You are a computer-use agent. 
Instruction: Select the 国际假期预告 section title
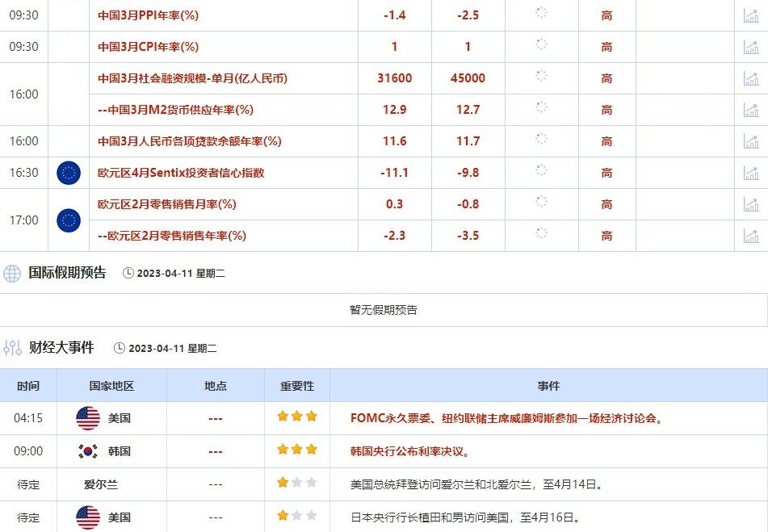coord(67,273)
